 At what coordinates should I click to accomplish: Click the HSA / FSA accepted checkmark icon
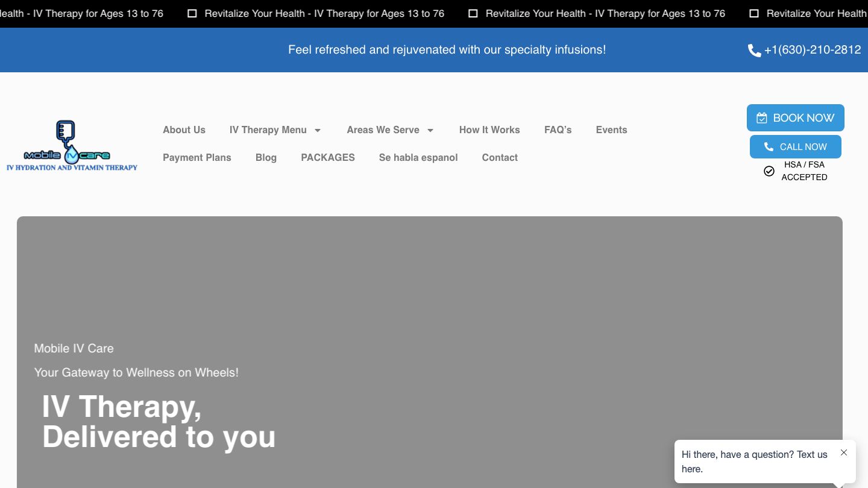(x=769, y=171)
